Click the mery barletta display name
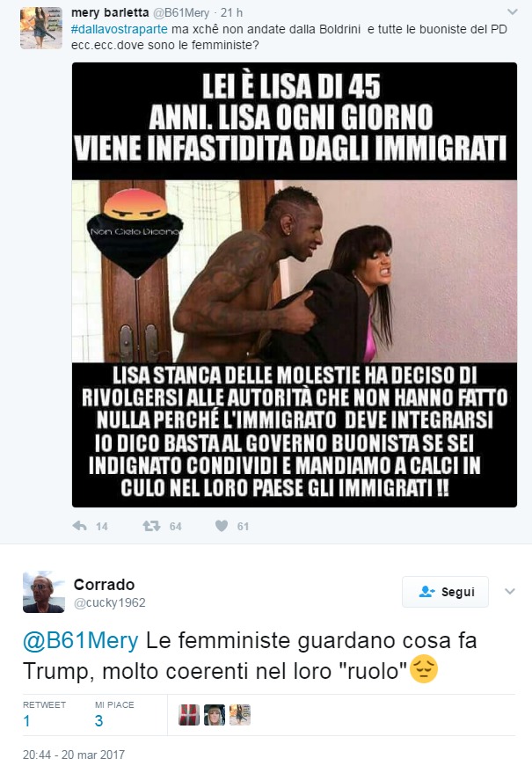This screenshot has width=532, height=773. pyautogui.click(x=109, y=12)
